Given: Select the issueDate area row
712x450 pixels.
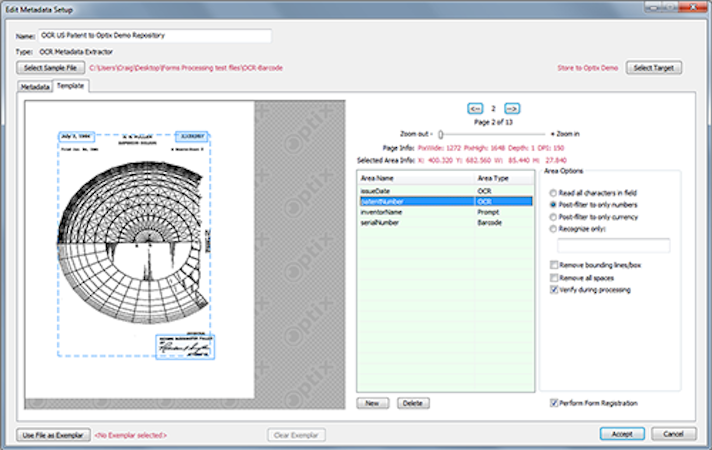Looking at the screenshot, I should [x=445, y=191].
